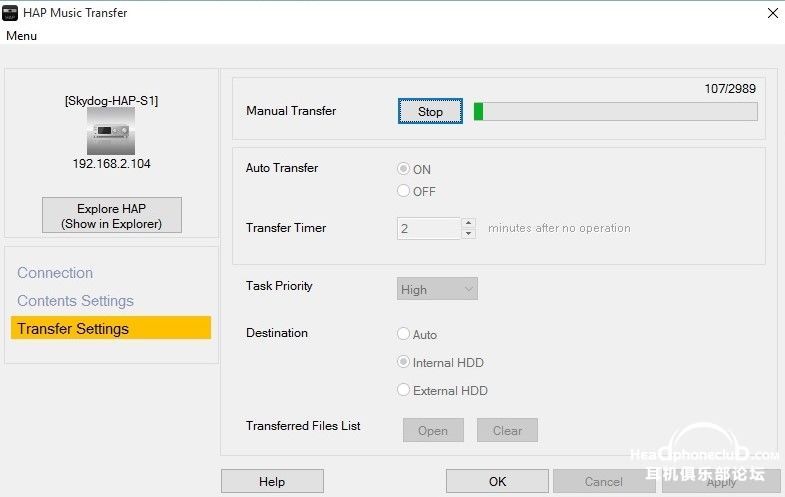
Task: Open the Task Priority dropdown
Action: 437,289
